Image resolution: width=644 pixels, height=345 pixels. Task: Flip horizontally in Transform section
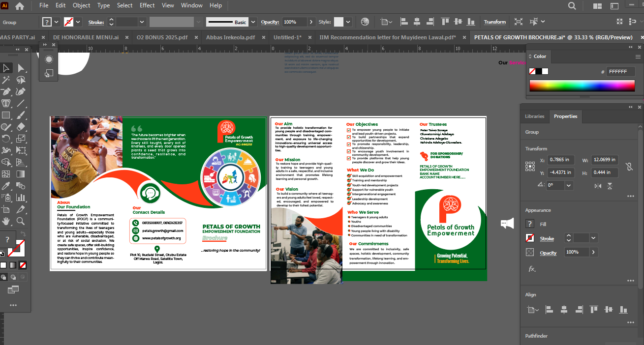[x=598, y=186]
